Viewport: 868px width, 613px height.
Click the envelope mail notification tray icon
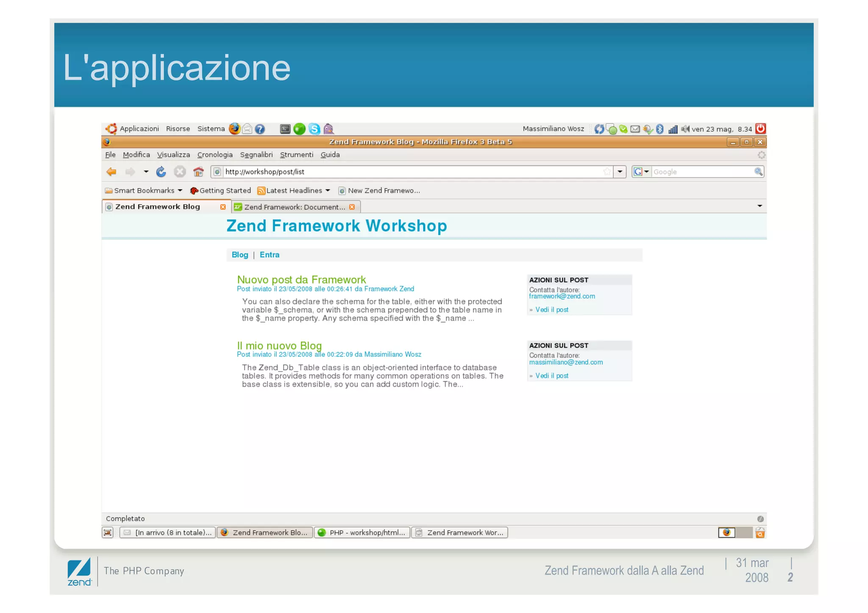(635, 129)
